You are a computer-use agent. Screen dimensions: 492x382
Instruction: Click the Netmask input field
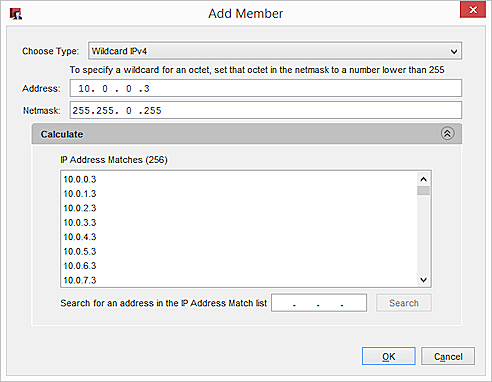coord(266,110)
